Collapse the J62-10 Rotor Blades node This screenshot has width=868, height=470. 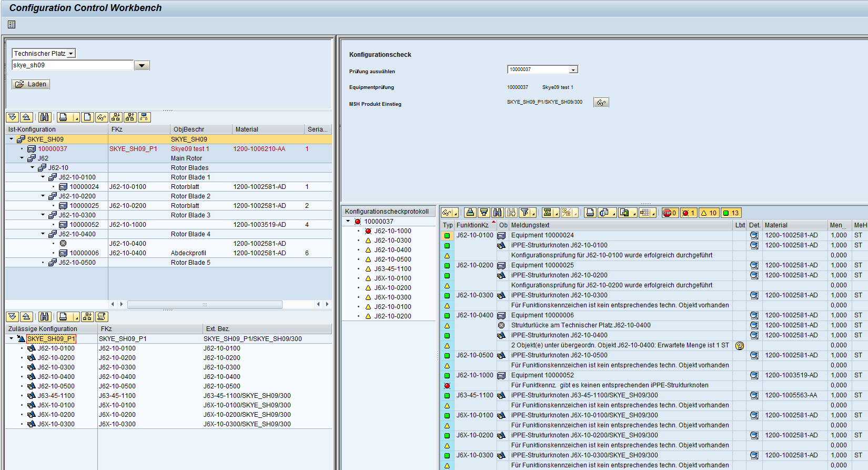click(32, 167)
